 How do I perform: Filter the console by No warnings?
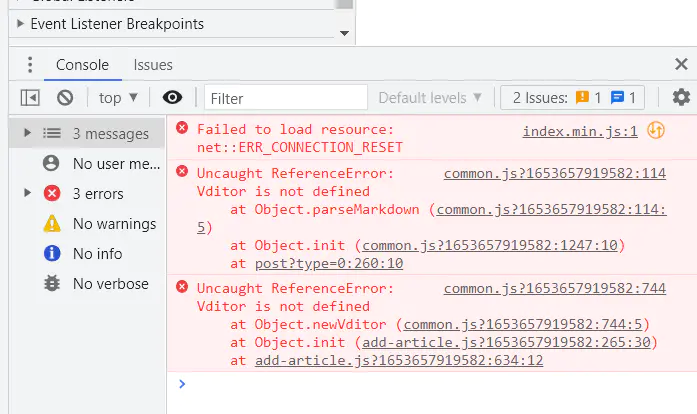114,223
